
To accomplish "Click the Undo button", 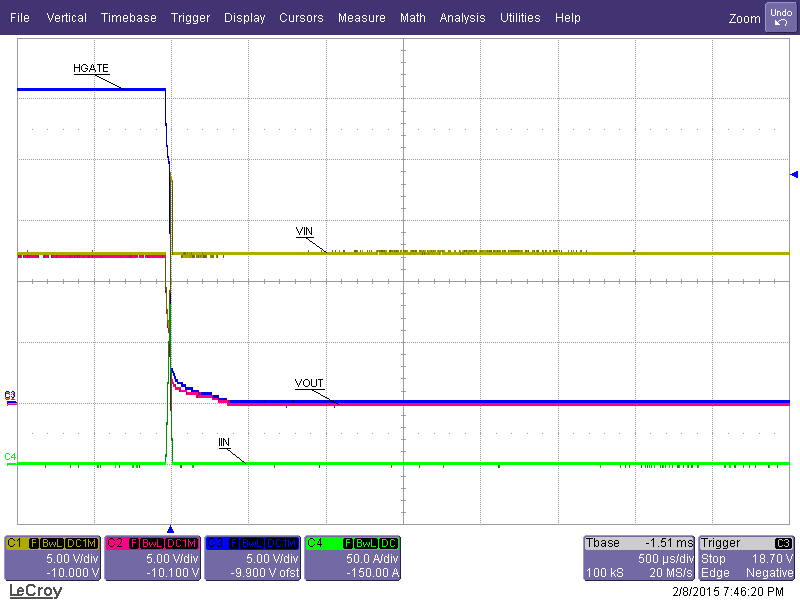I will click(780, 17).
